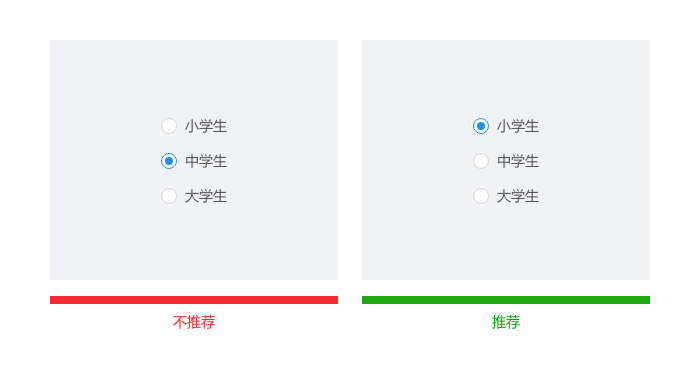
Task: Select 中学生 radio in the 推荐 panel
Action: pyautogui.click(x=481, y=161)
